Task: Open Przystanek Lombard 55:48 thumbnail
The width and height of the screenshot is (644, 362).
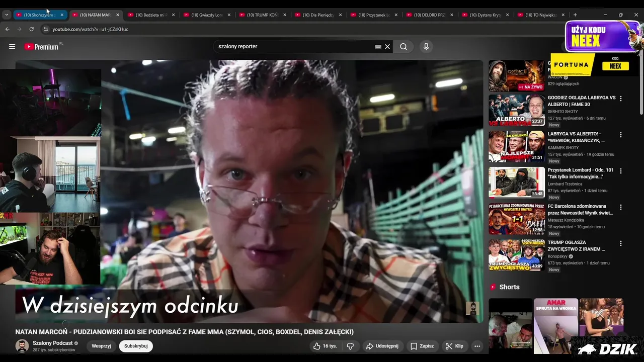Action: [516, 183]
